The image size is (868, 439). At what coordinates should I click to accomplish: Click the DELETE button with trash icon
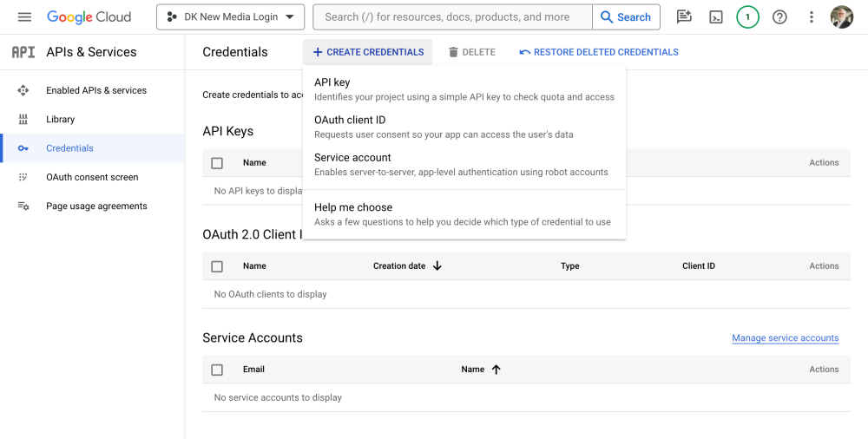click(x=471, y=52)
